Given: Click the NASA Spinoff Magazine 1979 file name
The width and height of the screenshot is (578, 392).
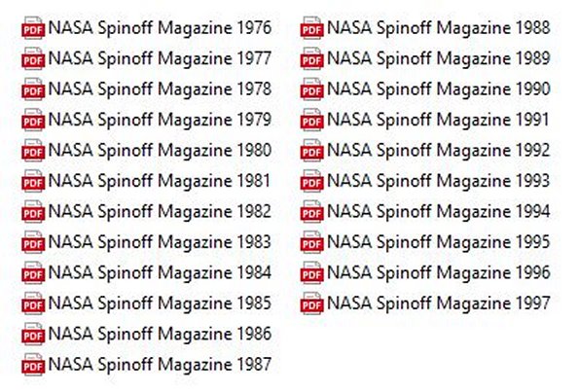Looking at the screenshot, I should click(x=160, y=120).
